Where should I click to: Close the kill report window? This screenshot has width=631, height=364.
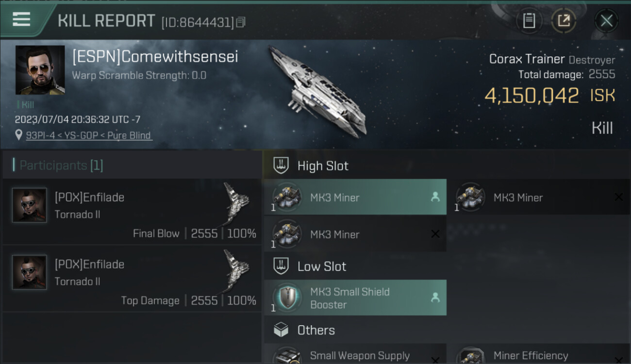pos(606,21)
